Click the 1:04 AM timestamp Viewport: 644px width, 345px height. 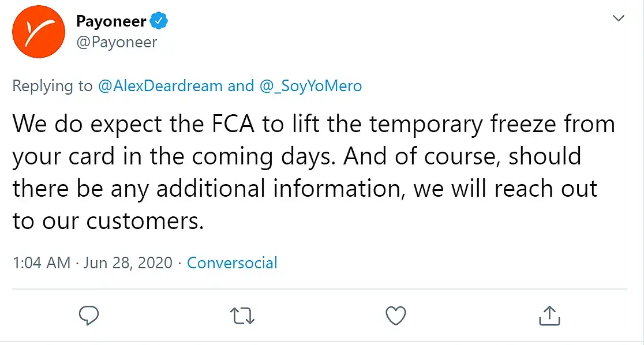click(41, 263)
